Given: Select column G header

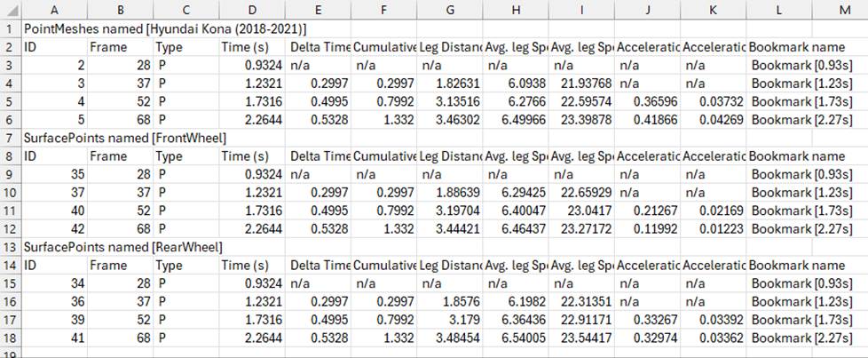Looking at the screenshot, I should click(x=450, y=10).
